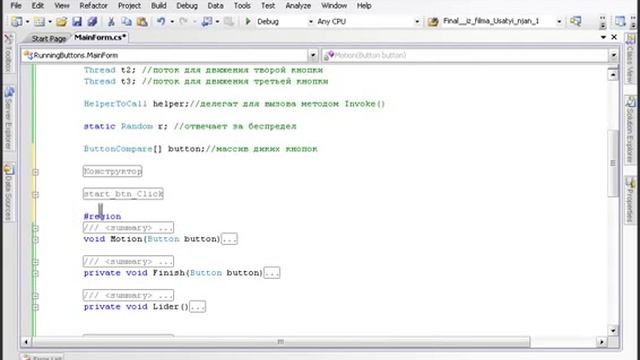Image resolution: width=640 pixels, height=360 pixels.
Task: Open the Server Explorer side panel
Action: [9, 118]
